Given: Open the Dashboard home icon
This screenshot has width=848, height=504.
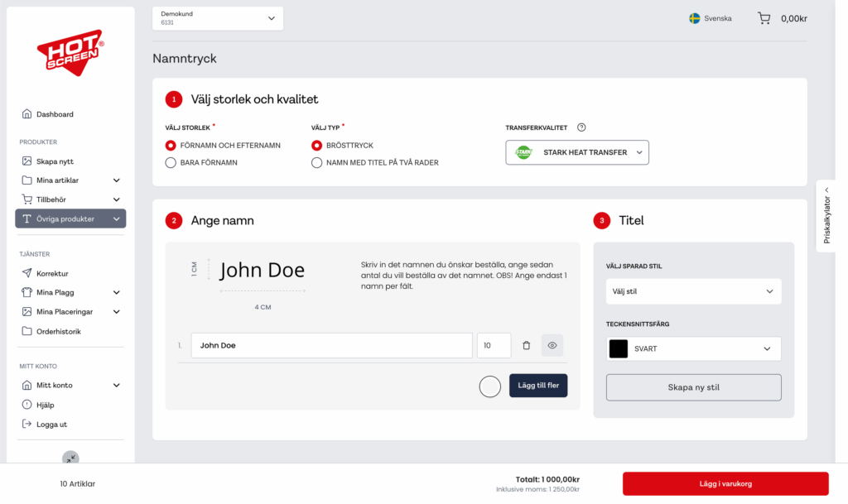Looking at the screenshot, I should pyautogui.click(x=26, y=114).
